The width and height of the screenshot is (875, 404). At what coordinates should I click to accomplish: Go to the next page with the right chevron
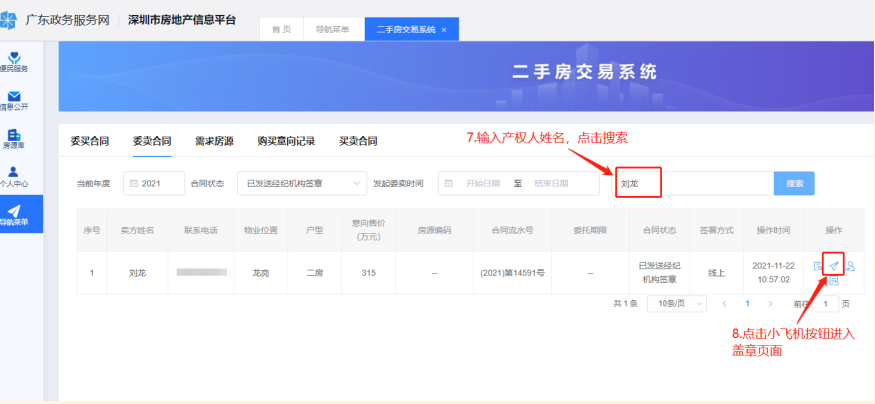point(771,304)
